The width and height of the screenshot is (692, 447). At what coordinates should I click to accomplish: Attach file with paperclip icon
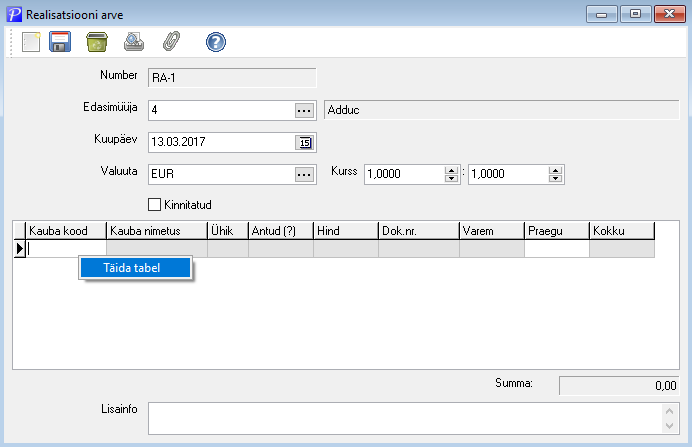click(x=171, y=41)
